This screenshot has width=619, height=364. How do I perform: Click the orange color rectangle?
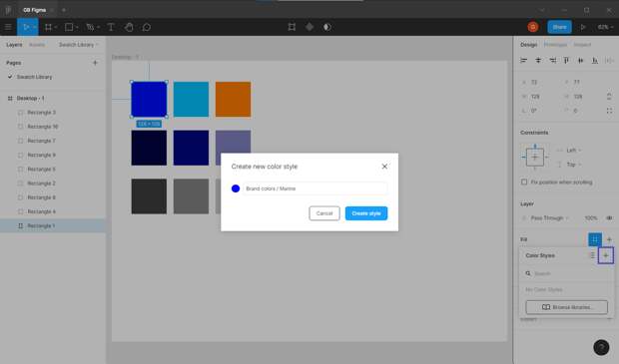[233, 100]
